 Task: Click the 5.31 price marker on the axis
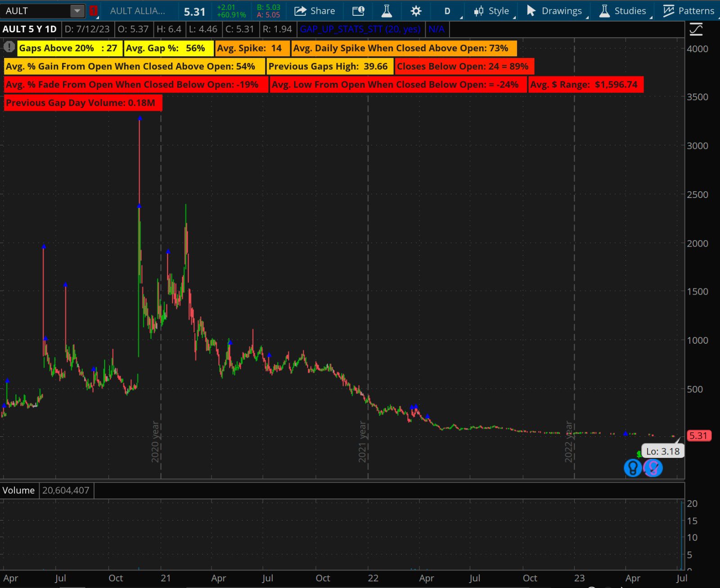click(698, 435)
